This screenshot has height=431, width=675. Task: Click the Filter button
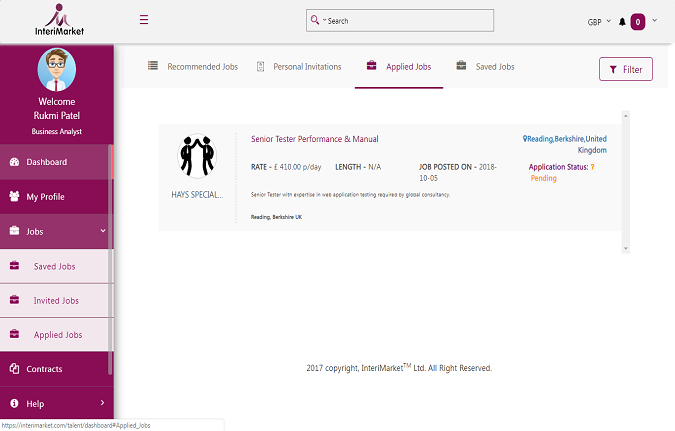[625, 69]
